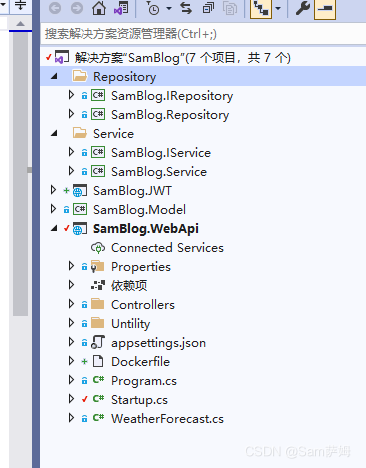This screenshot has height=468, width=366.
Task: Expand the SamBlog.Model project
Action: pyautogui.click(x=53, y=209)
